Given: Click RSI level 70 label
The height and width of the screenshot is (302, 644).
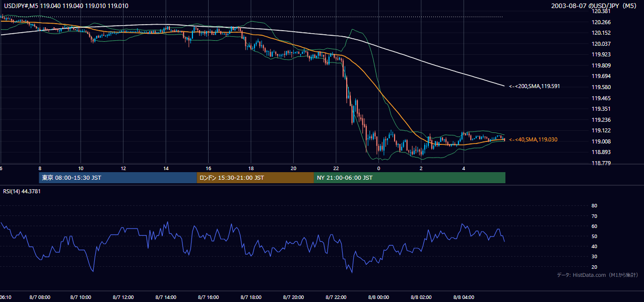Looking at the screenshot, I should pyautogui.click(x=594, y=216).
